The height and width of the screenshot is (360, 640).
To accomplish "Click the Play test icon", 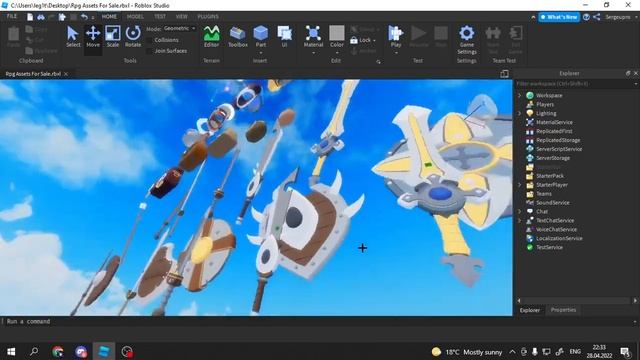I will pyautogui.click(x=396, y=33).
